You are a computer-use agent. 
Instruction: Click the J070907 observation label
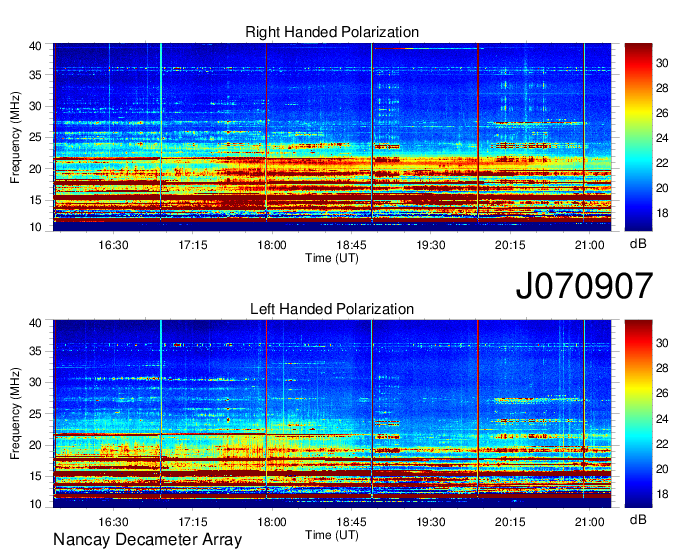584,286
